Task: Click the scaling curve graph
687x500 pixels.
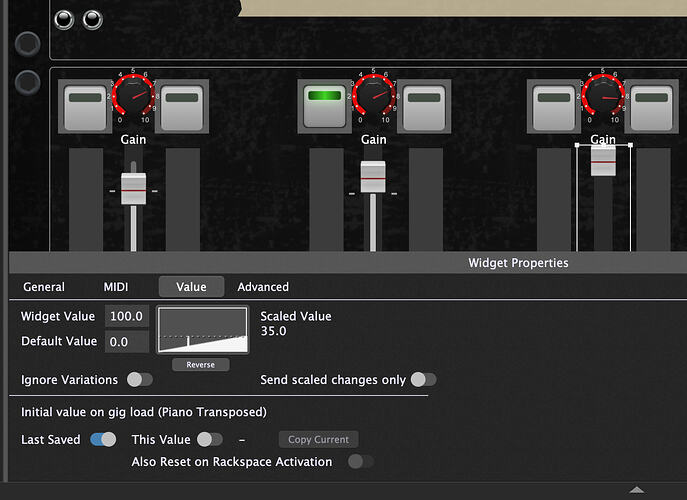Action: click(203, 330)
